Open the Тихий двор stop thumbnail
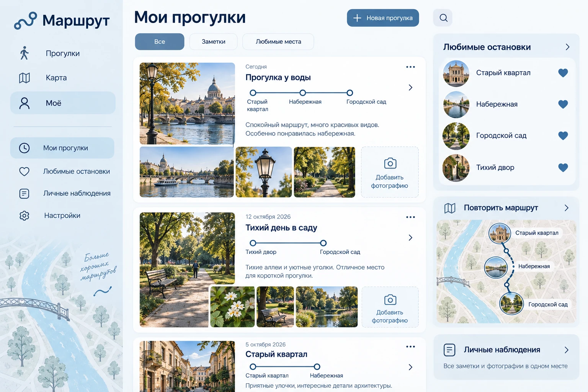The width and height of the screenshot is (588, 392). click(456, 168)
